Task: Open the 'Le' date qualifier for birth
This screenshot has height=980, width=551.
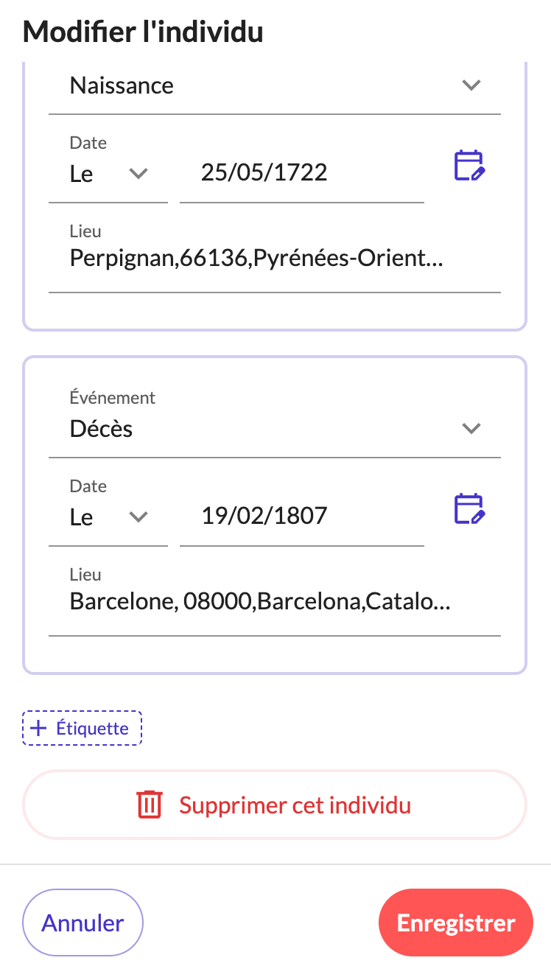Action: [x=108, y=174]
